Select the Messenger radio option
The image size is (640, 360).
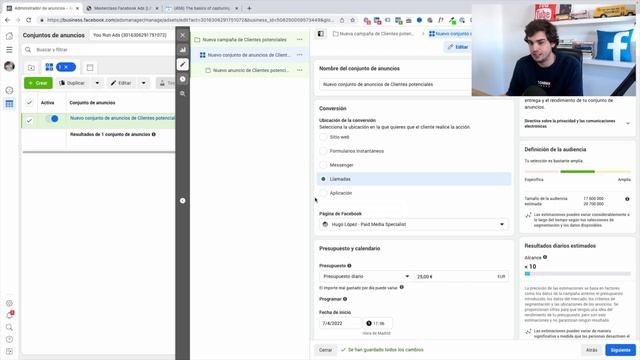323,165
